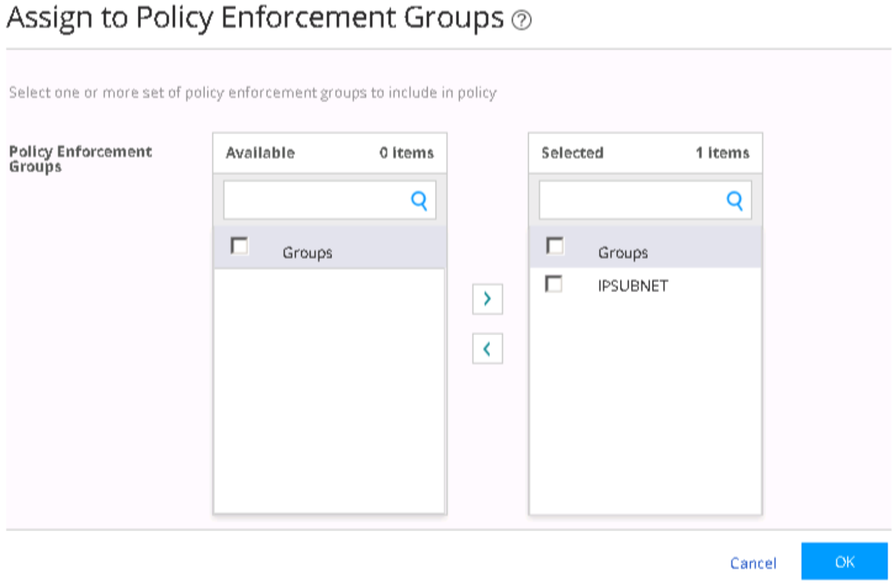
Task: Click the search magnifier in Selected list
Action: (x=734, y=200)
